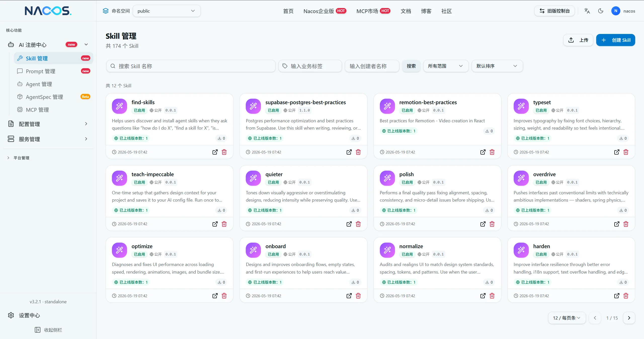Delete the harden skill via trash icon
Image resolution: width=644 pixels, height=339 pixels.
pyautogui.click(x=626, y=296)
